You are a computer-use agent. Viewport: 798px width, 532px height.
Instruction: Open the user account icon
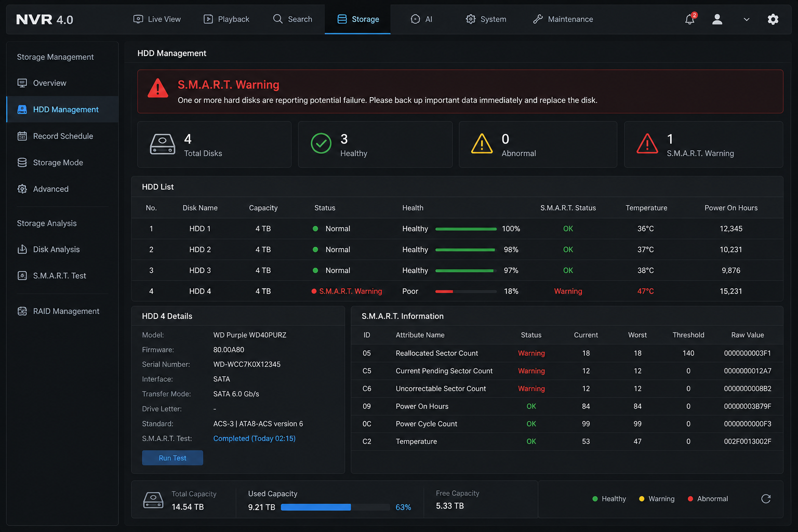click(717, 19)
